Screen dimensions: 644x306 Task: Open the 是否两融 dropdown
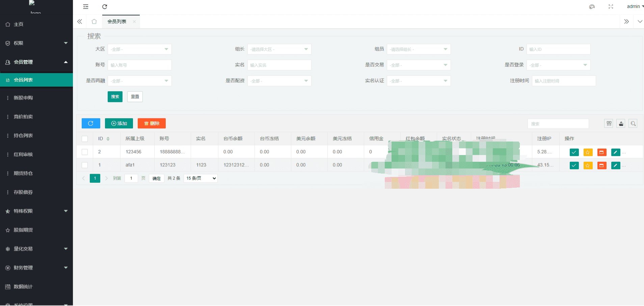click(140, 81)
